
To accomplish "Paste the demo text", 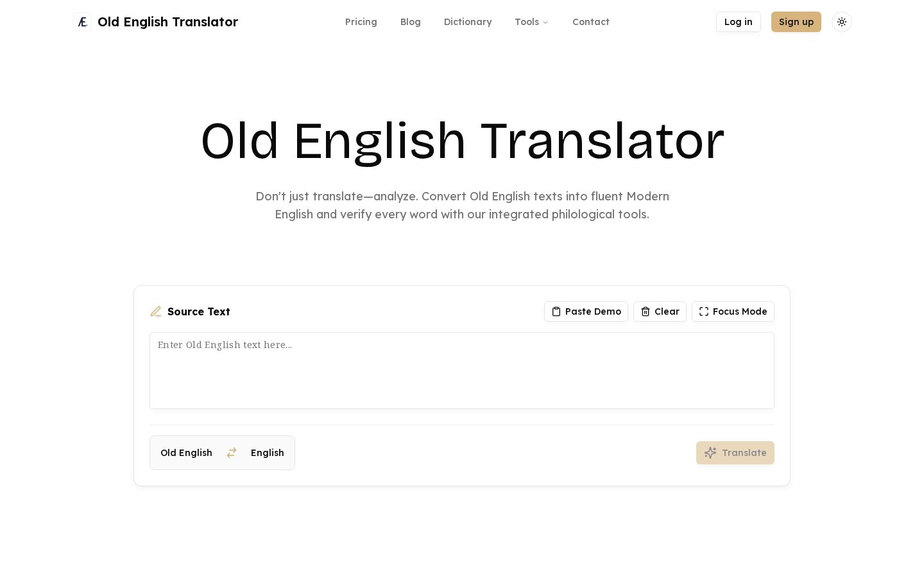I will coord(586,311).
